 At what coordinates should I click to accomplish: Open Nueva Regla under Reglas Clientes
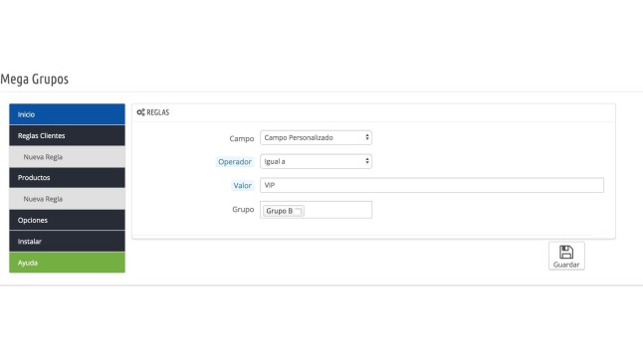tap(67, 156)
